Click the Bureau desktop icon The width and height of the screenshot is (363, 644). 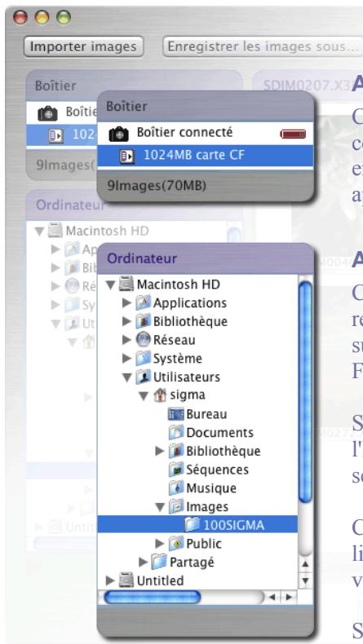tap(176, 414)
